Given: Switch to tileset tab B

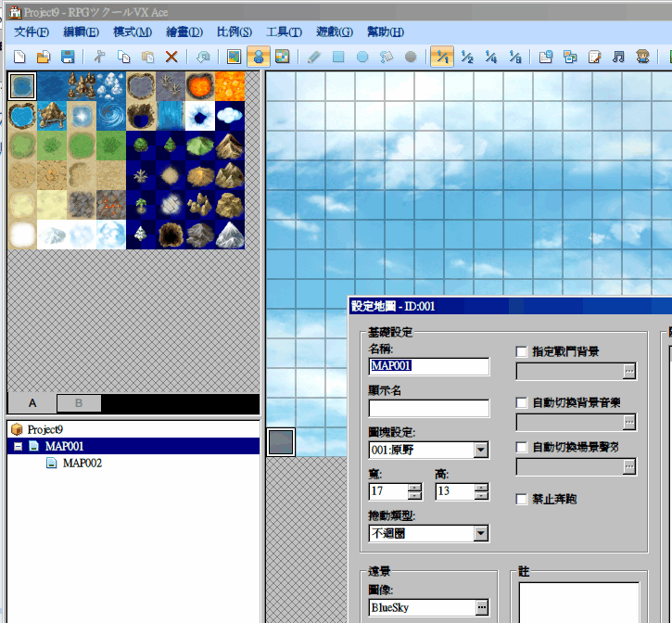Looking at the screenshot, I should pyautogui.click(x=79, y=403).
